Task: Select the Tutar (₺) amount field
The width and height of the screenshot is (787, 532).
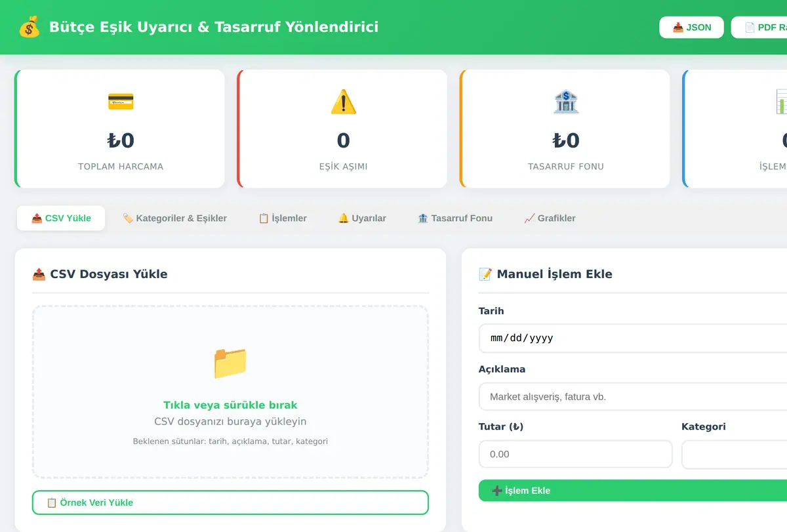Action: click(x=576, y=454)
